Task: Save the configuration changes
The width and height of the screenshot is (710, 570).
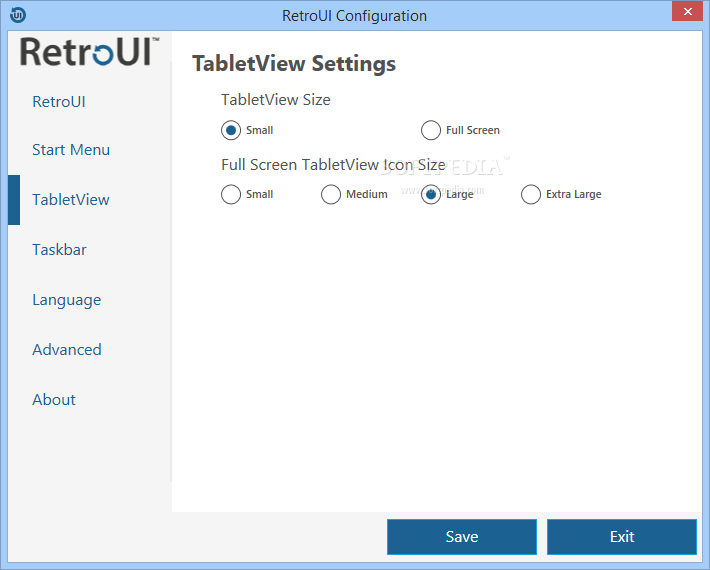Action: [x=462, y=536]
